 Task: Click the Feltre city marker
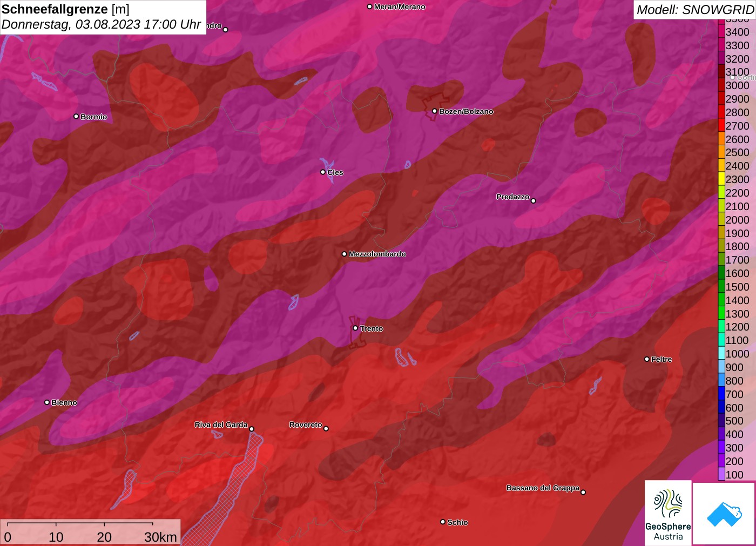(x=647, y=359)
